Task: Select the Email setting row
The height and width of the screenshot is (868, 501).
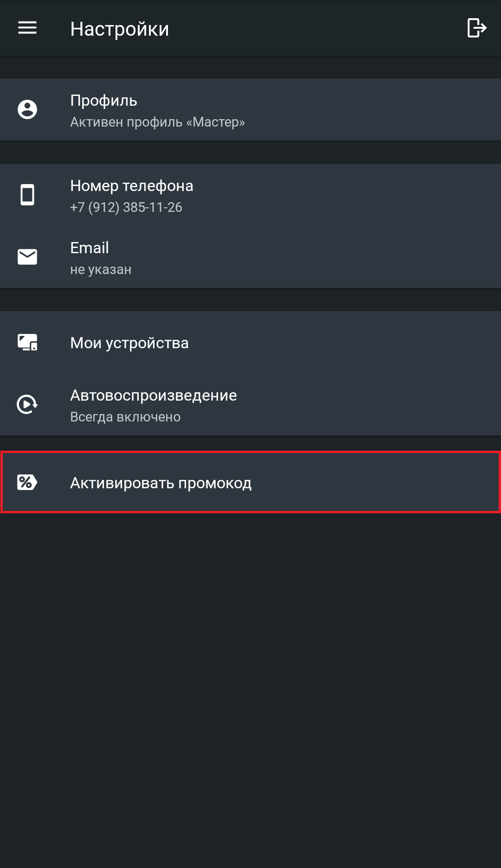Action: point(250,257)
